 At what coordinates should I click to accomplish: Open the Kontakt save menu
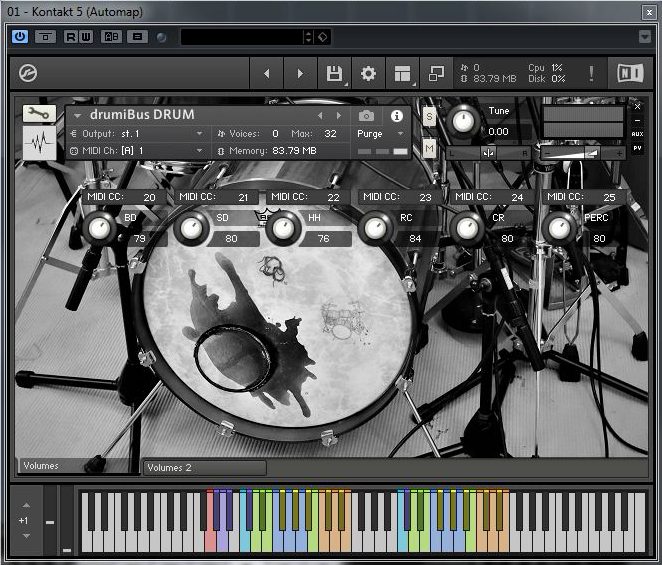(334, 73)
